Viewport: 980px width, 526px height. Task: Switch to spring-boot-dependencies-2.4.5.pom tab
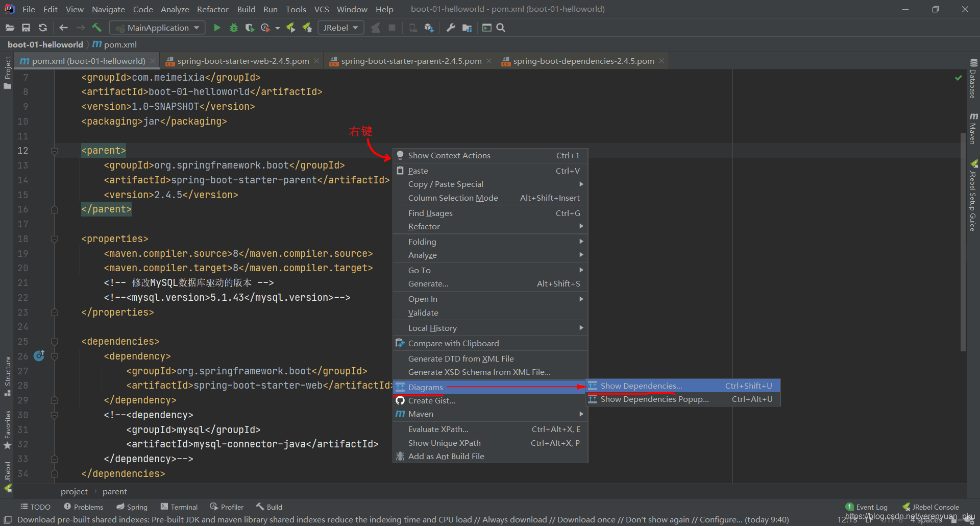[583, 61]
